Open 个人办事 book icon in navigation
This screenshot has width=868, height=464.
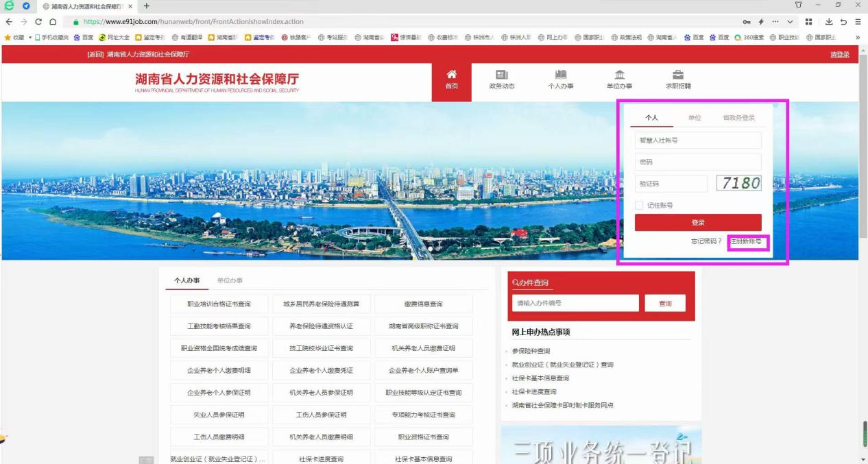point(560,75)
